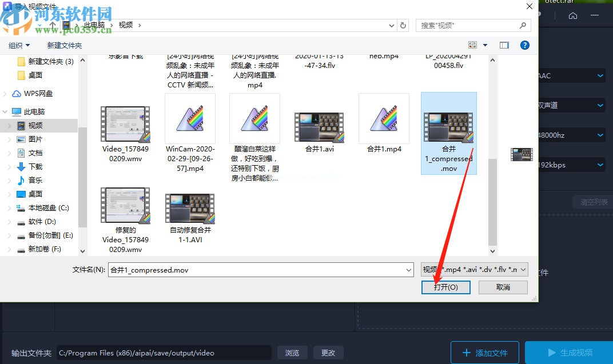Click the 取消 button
613x364 pixels.
[x=503, y=287]
